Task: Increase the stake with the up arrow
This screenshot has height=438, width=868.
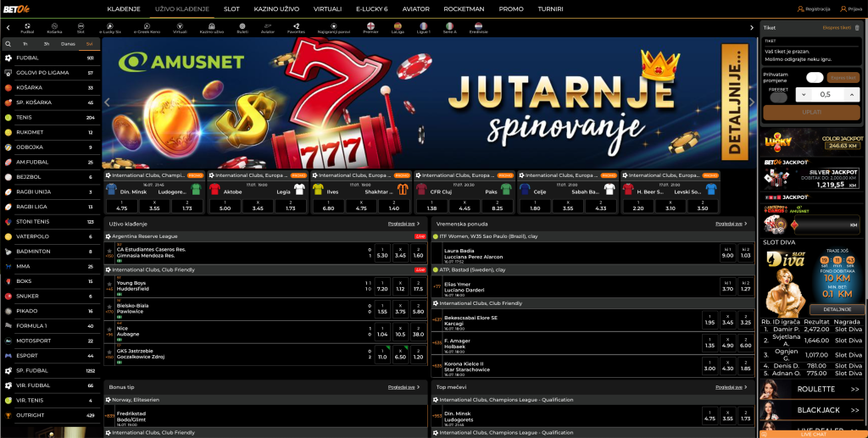Action: click(851, 95)
